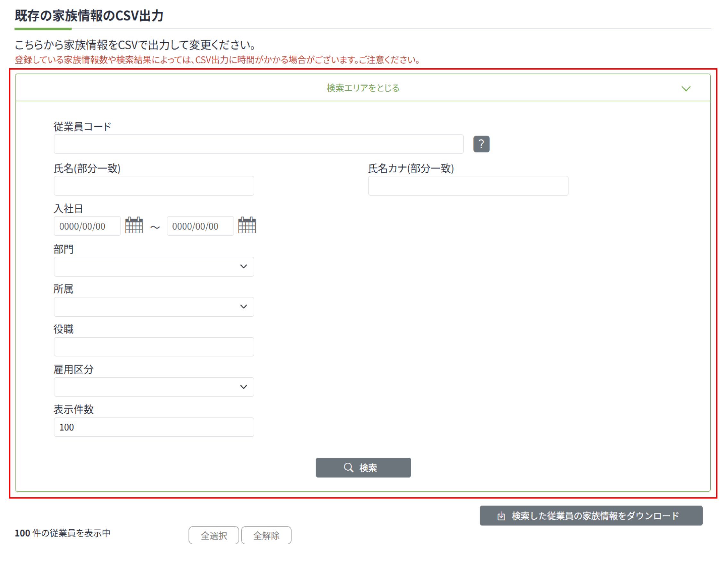This screenshot has height=561, width=728.
Task: Click the family info download button
Action: click(591, 516)
